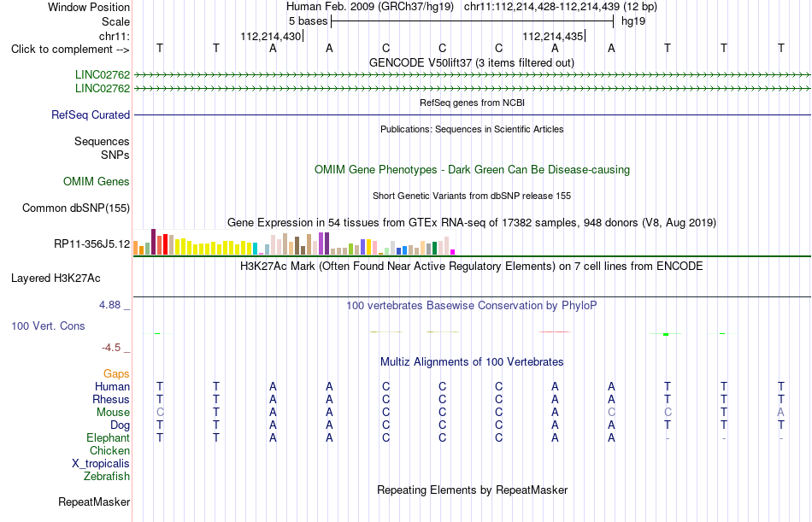Click the cyan bar in the GTEx chart
The image size is (812, 522).
click(255, 249)
